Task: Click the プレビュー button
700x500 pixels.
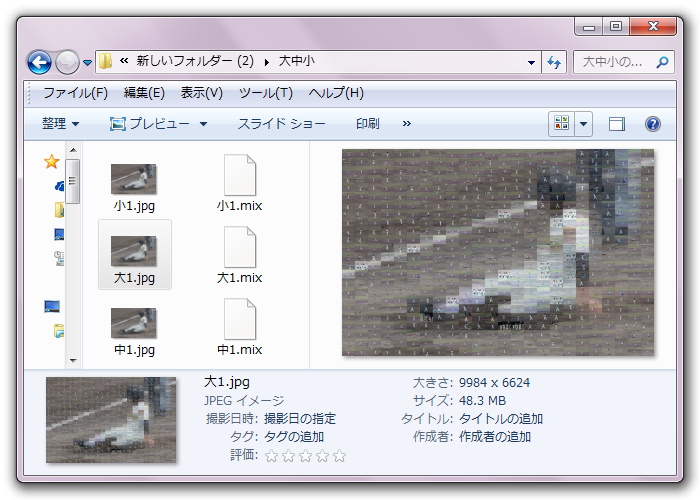Action: click(x=150, y=123)
